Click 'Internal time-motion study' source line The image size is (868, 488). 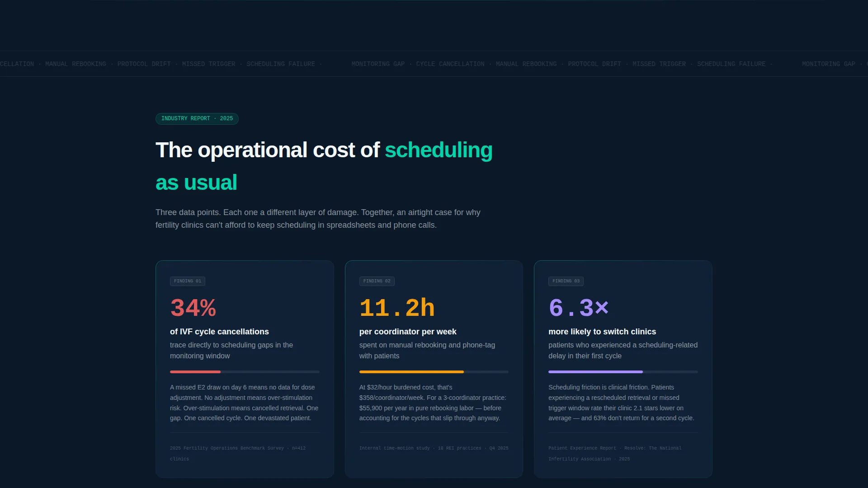(x=434, y=448)
